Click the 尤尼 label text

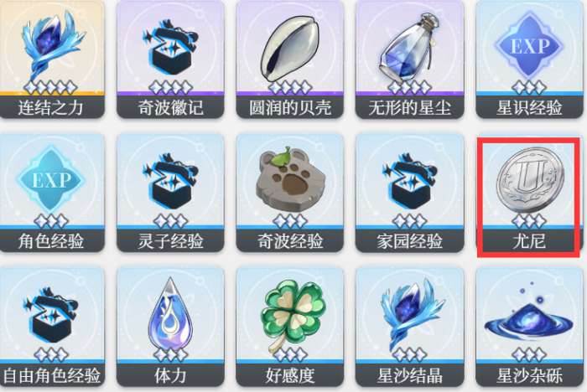click(529, 241)
